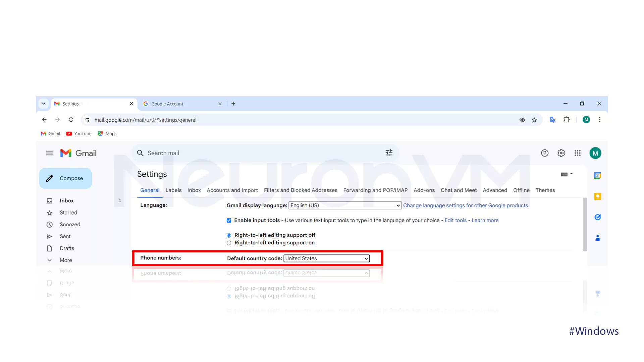The width and height of the screenshot is (644, 362).
Task: Click the Learn more link
Action: (x=485, y=220)
